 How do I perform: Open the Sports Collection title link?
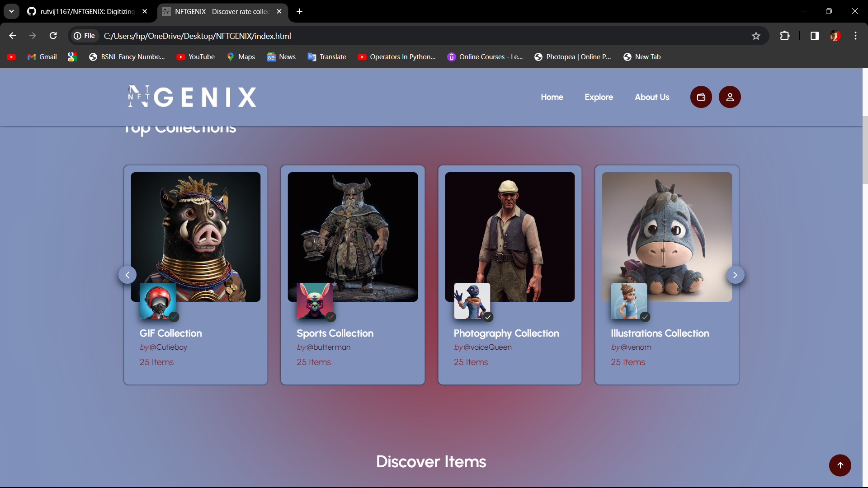point(335,333)
